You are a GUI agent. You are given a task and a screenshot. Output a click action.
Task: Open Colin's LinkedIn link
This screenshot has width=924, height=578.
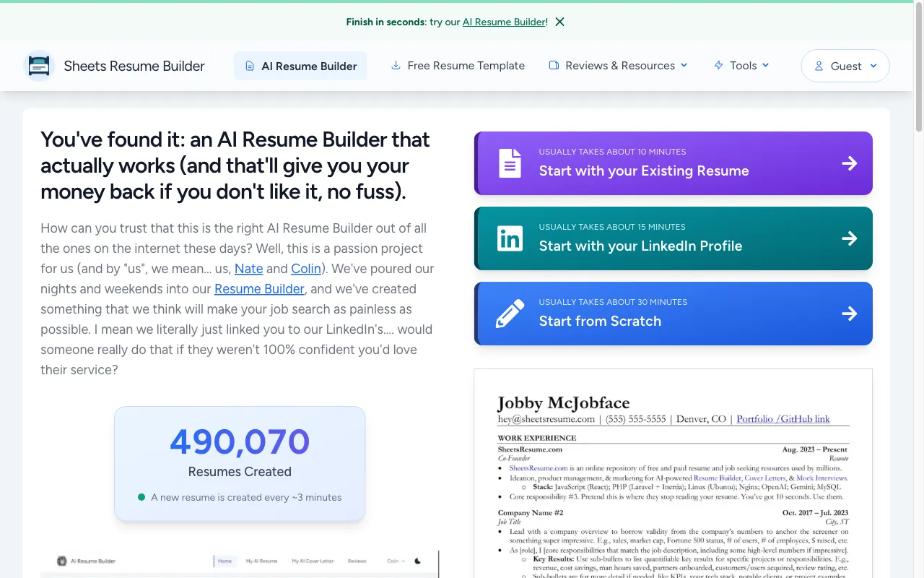pyautogui.click(x=306, y=269)
